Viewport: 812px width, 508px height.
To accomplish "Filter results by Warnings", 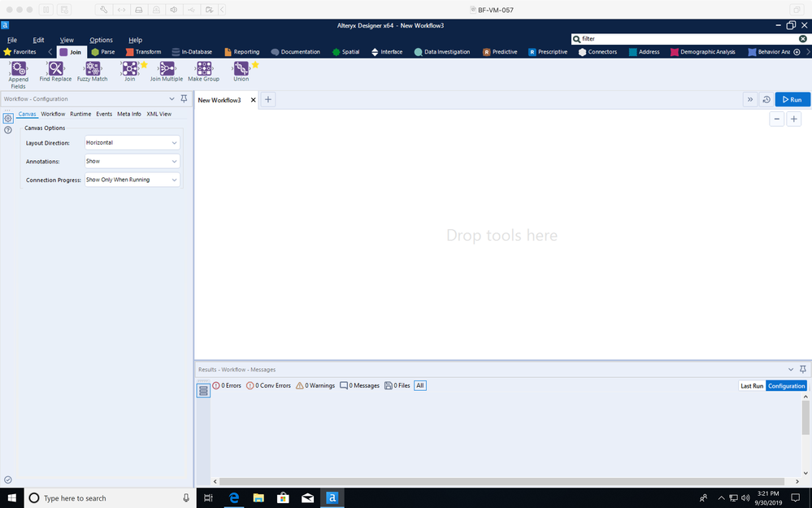I will coord(315,386).
